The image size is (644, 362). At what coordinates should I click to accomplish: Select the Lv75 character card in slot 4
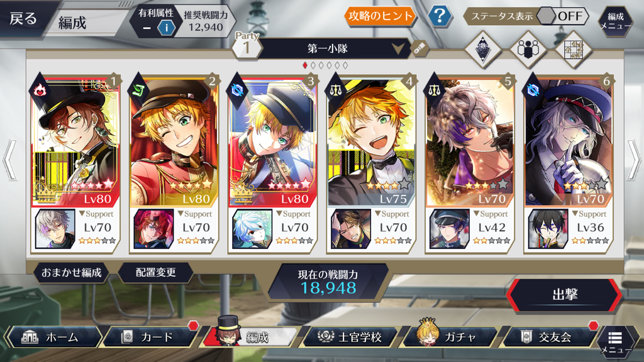click(371, 141)
